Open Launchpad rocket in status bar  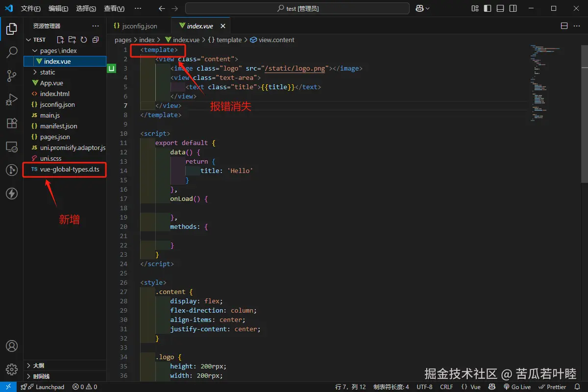pyautogui.click(x=43, y=387)
